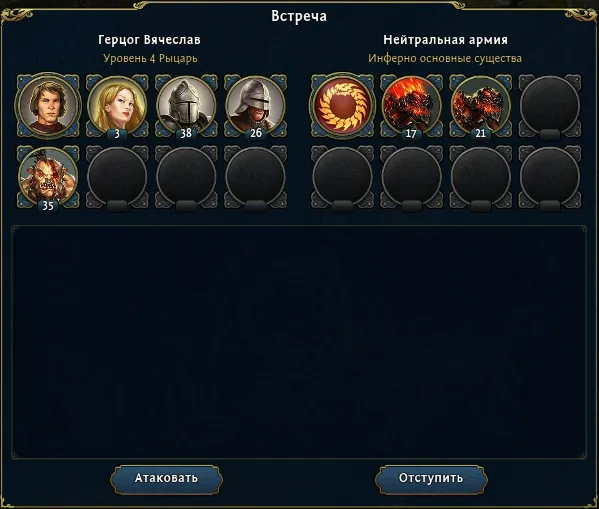Click the neutral army's empty fourth top-row slot
The width and height of the screenshot is (599, 509).
(550, 105)
